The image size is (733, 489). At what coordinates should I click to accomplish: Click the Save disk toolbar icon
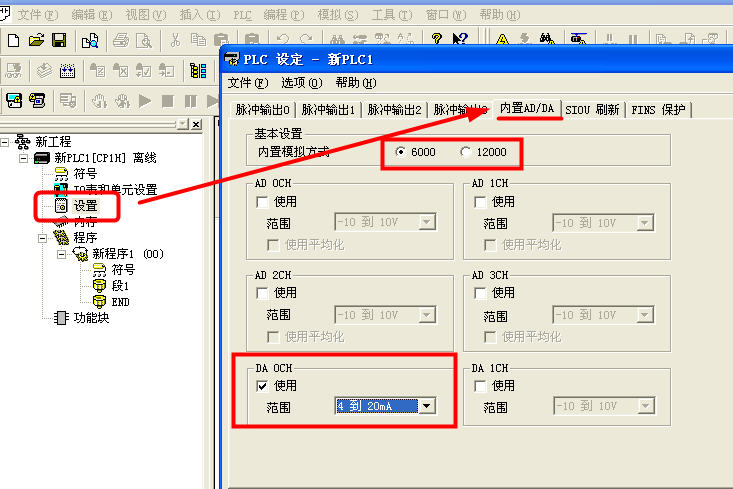59,40
